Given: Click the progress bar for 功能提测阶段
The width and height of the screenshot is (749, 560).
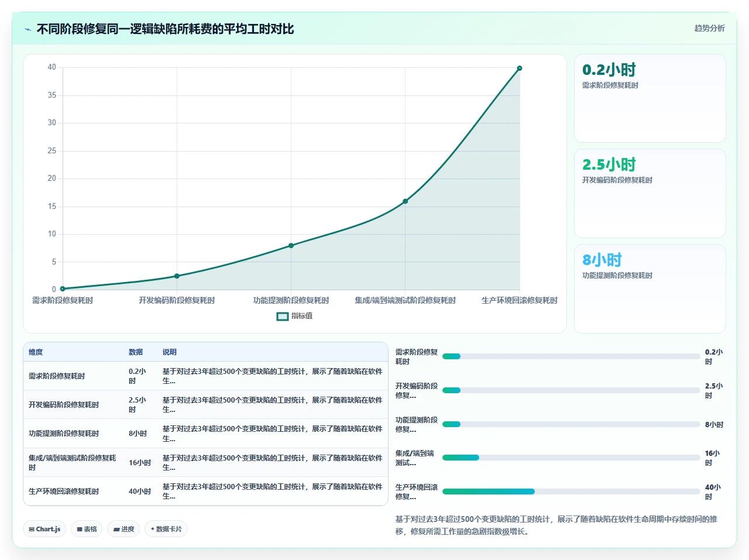Looking at the screenshot, I should pyautogui.click(x=571, y=424).
